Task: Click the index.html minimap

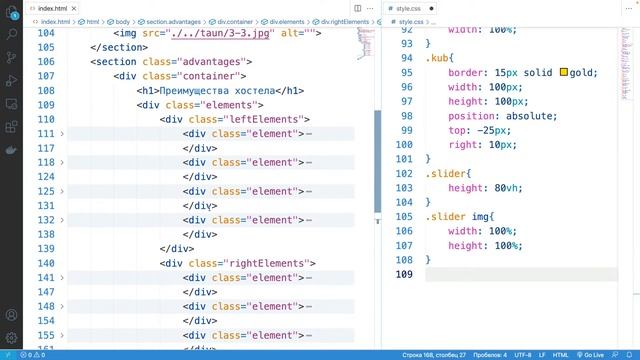Action: click(x=366, y=44)
